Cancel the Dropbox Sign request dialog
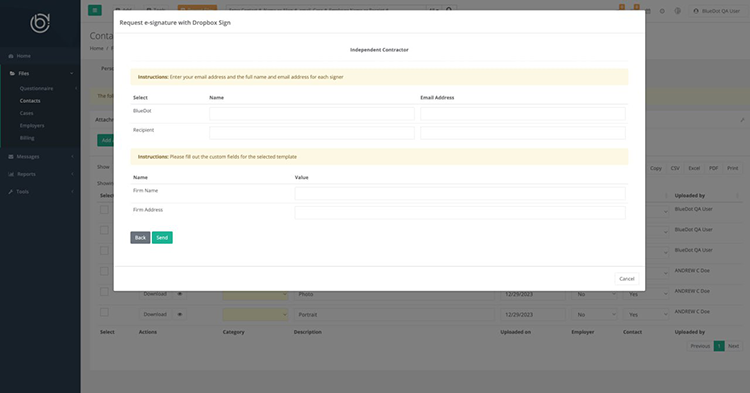The width and height of the screenshot is (750, 393). click(627, 279)
